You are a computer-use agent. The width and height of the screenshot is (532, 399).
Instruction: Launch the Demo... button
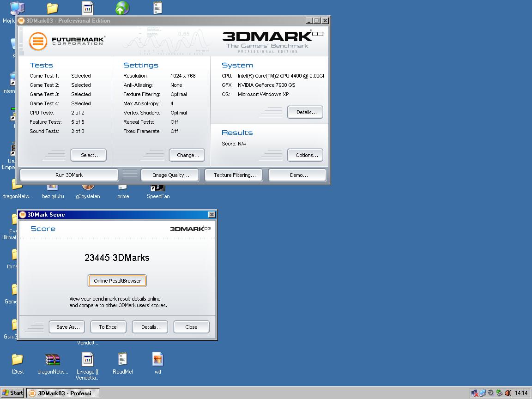(297, 175)
